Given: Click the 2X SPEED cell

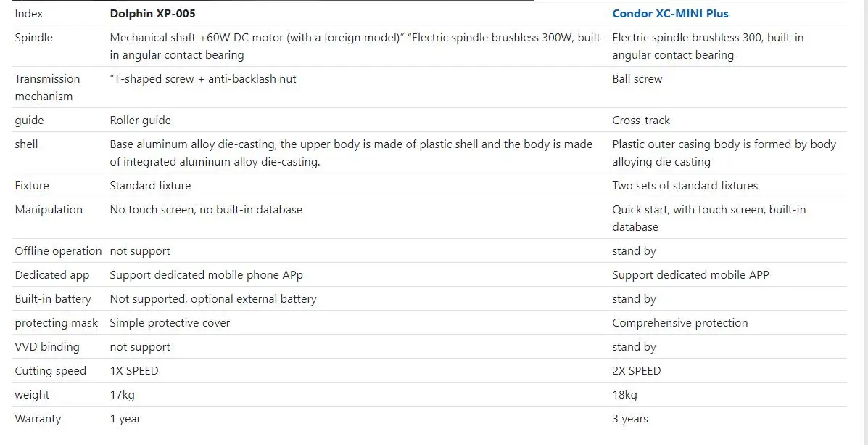Looking at the screenshot, I should [x=636, y=370].
